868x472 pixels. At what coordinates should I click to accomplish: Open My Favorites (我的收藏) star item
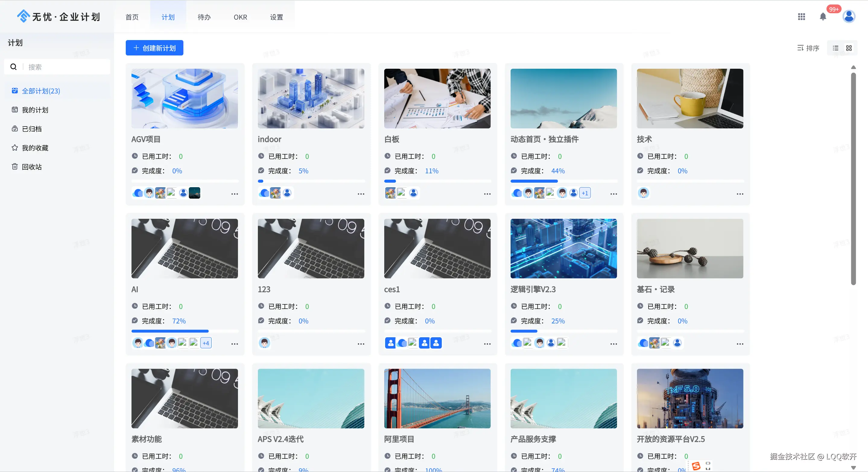click(35, 148)
